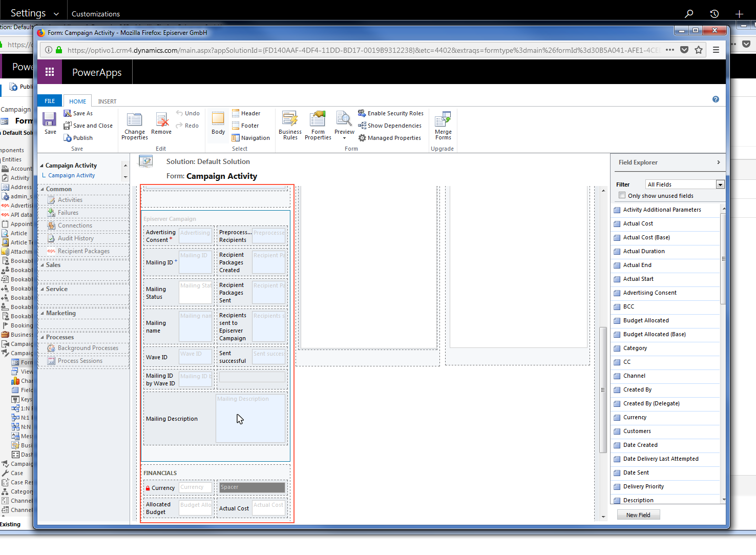Select the Footer section
This screenshot has width=756, height=555.
(x=245, y=126)
